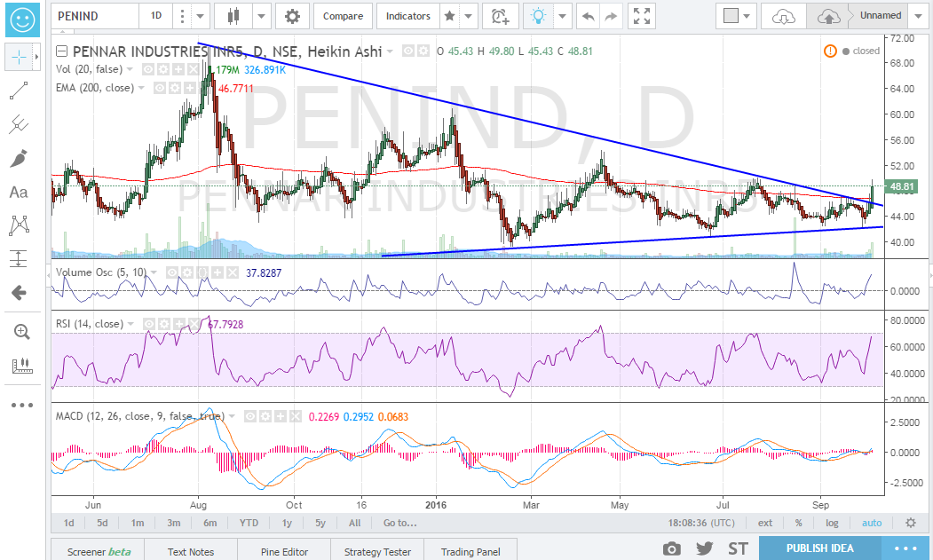Open the chart style dropdown arrow
This screenshot has height=560, width=933.
261,17
